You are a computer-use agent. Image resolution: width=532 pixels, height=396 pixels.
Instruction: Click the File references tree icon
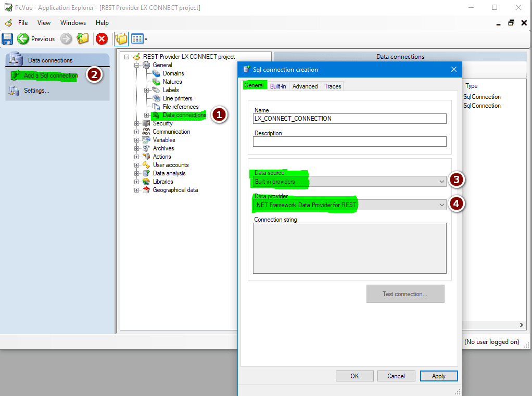pos(156,107)
